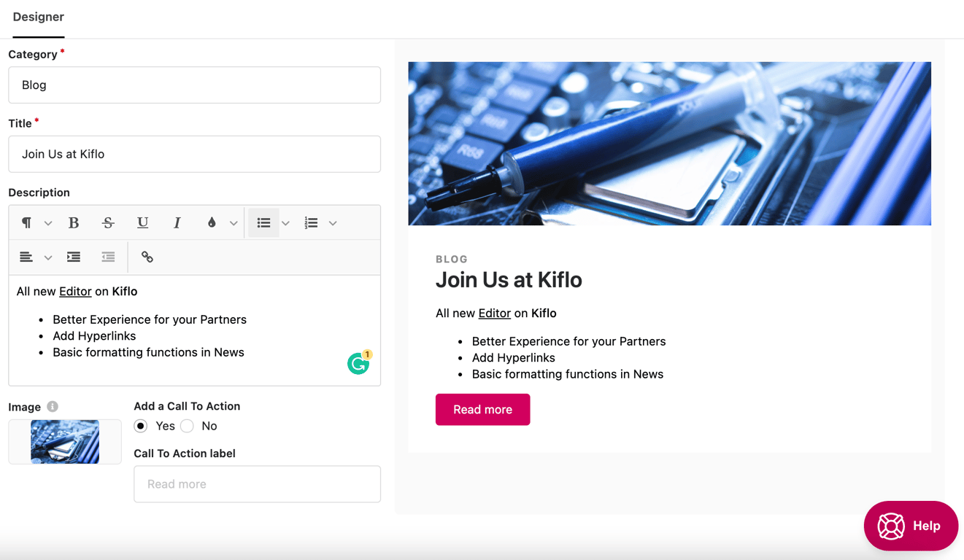Click the preview banner image
Viewport: 964px width, 560px height.
point(669,144)
